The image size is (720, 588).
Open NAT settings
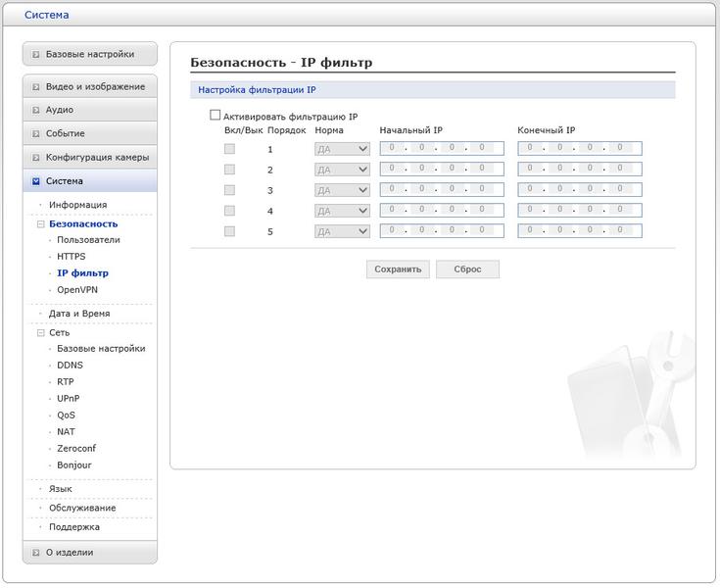pos(66,432)
